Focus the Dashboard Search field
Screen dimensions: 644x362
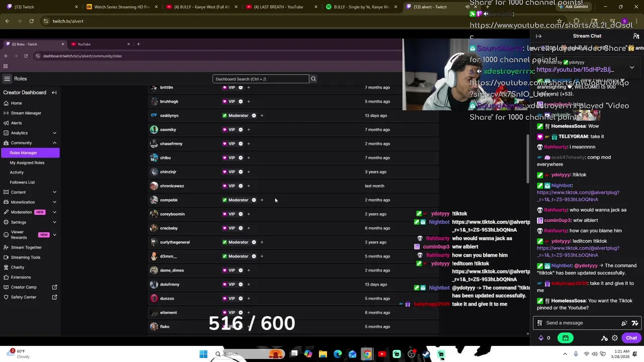coord(261,79)
